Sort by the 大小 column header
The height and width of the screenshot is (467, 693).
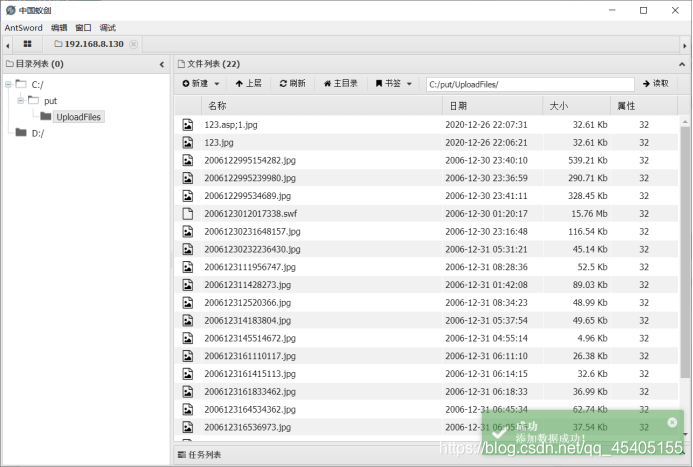[576, 106]
